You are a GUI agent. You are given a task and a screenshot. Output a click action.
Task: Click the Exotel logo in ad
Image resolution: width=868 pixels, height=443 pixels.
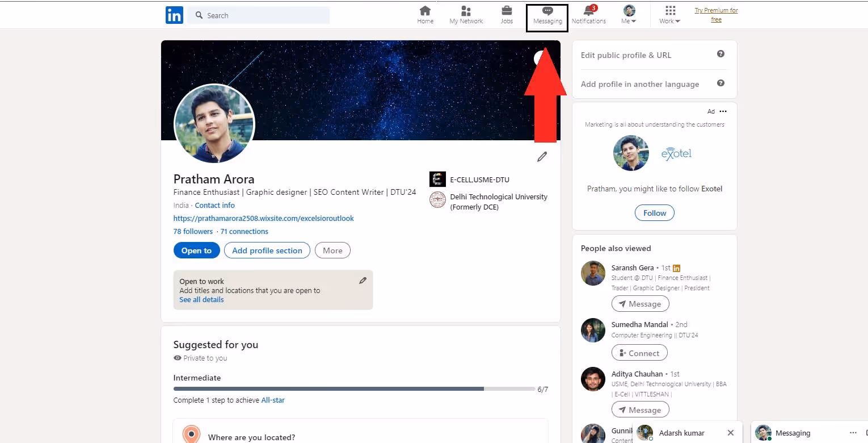pyautogui.click(x=676, y=154)
